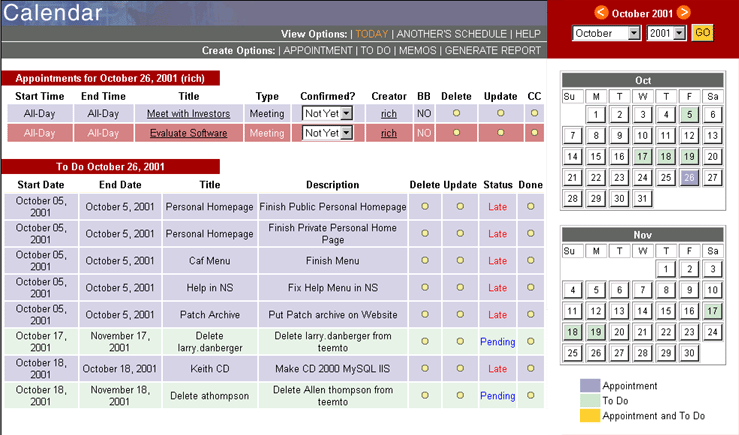Click creator rich link for Meet with Investors

389,114
